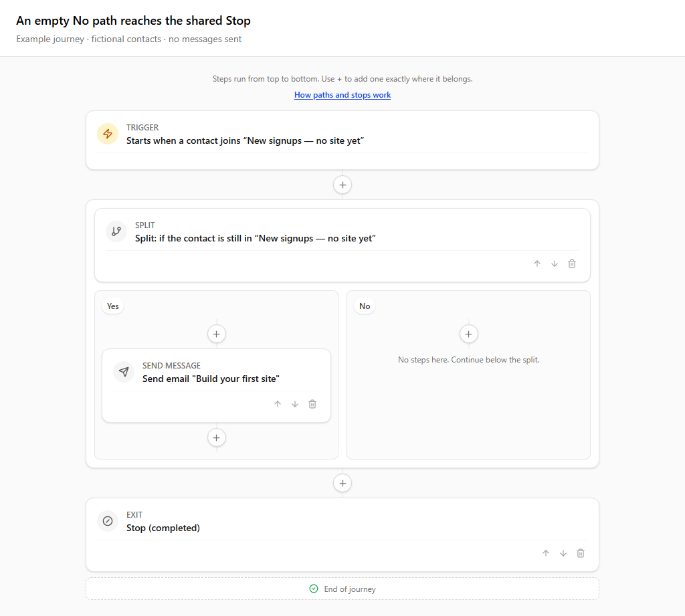Move the Stop (completed) step up
This screenshot has height=616, width=685.
546,553
